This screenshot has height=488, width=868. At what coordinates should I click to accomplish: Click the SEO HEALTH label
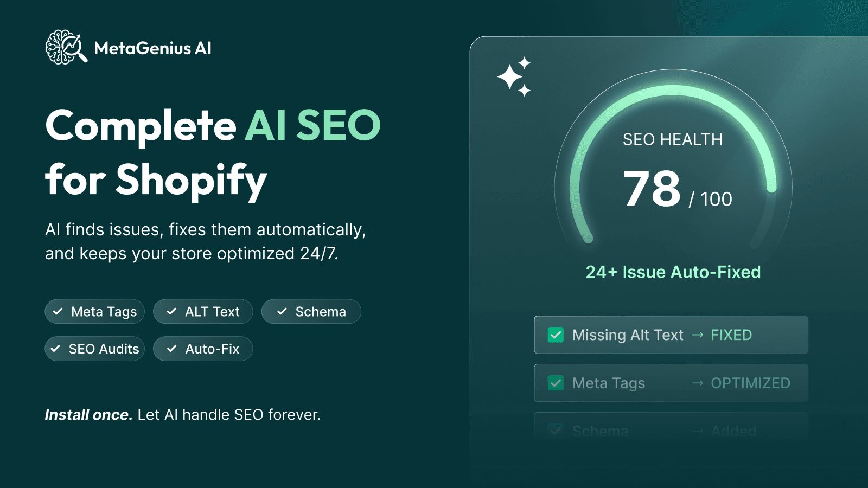pos(673,140)
